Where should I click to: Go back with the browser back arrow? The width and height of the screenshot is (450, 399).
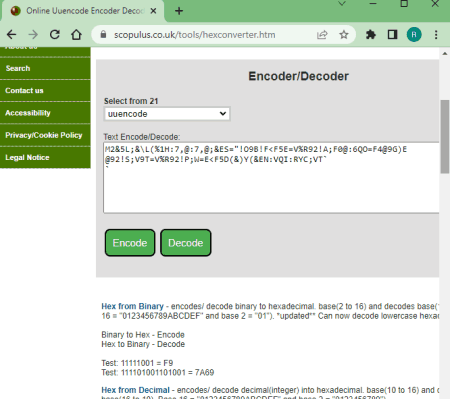(11, 35)
